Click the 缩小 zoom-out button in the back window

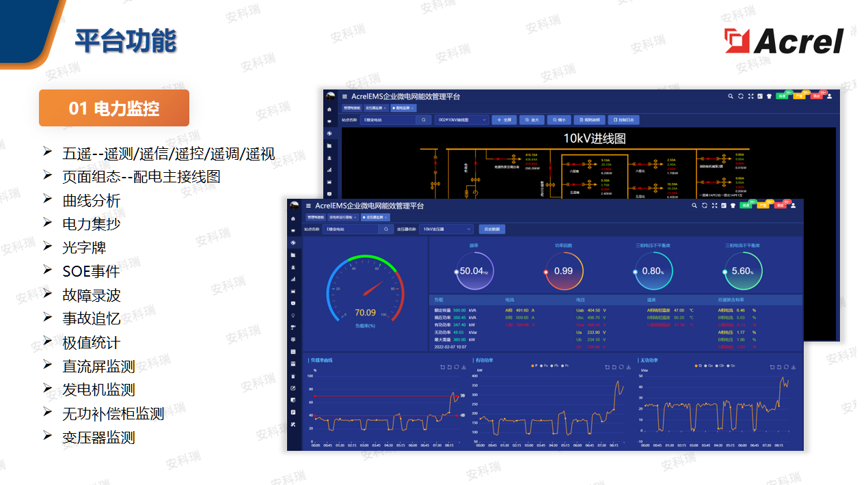tap(559, 120)
